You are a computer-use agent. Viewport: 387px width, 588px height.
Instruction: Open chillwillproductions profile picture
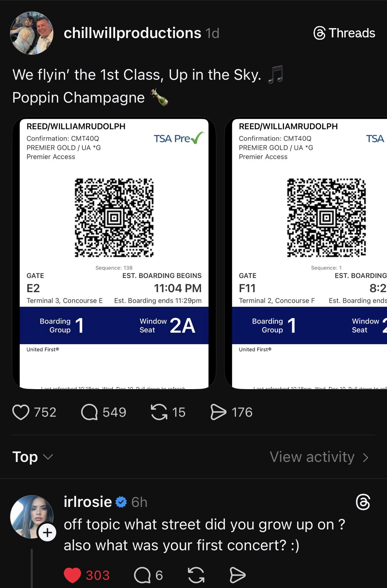point(32,33)
